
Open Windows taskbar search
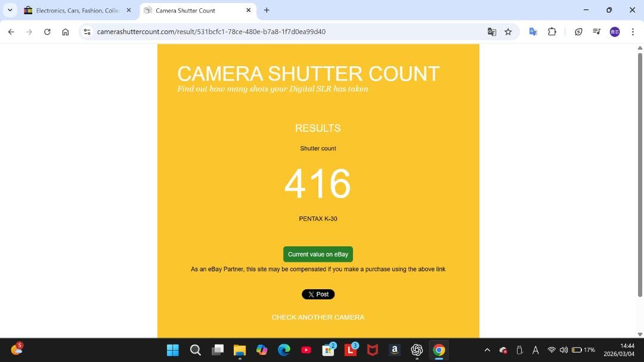[x=196, y=350]
